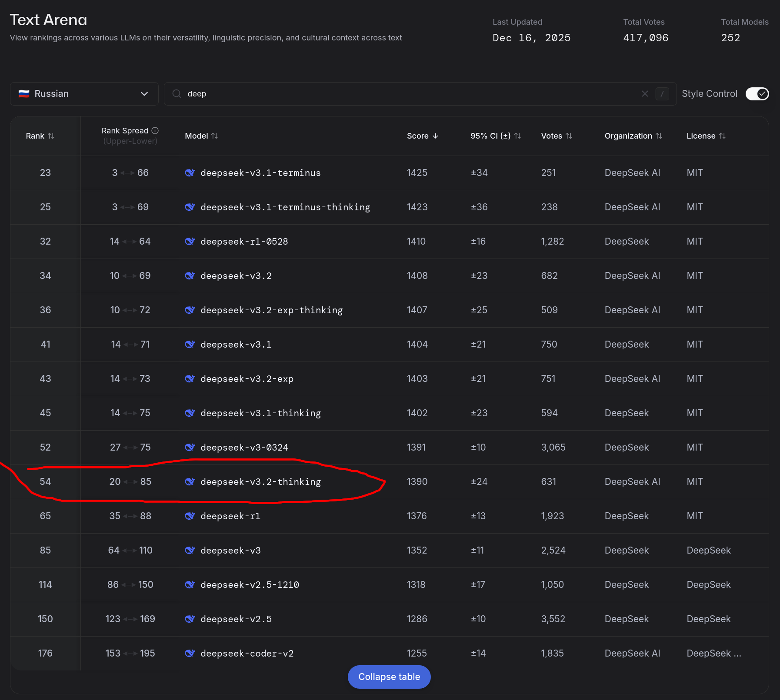The height and width of the screenshot is (700, 780).
Task: Click the whale logo next to deepseek-v3.1-thinking
Action: tap(190, 413)
